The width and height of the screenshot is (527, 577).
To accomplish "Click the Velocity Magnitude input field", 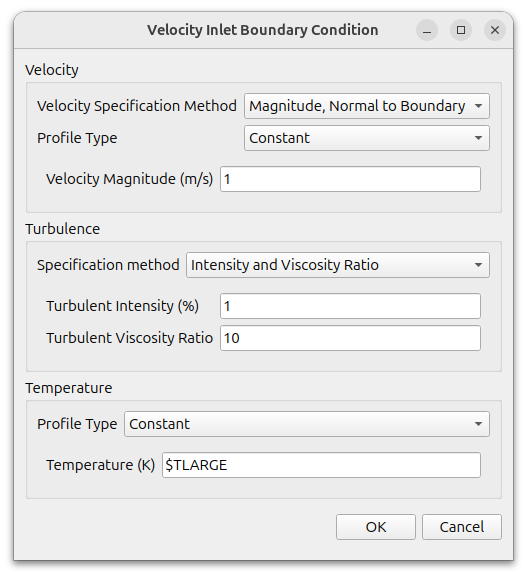I will pyautogui.click(x=350, y=179).
